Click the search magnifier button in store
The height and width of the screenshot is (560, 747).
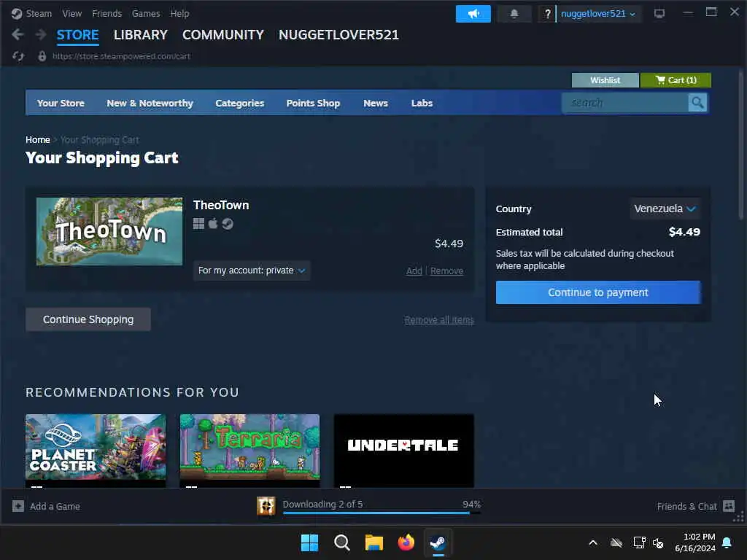(697, 103)
